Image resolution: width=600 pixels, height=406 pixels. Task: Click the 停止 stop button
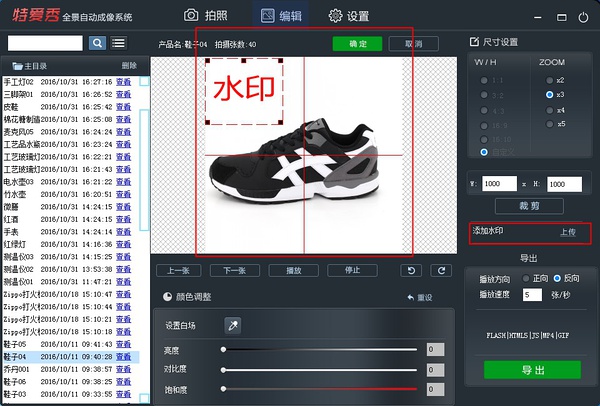click(352, 270)
